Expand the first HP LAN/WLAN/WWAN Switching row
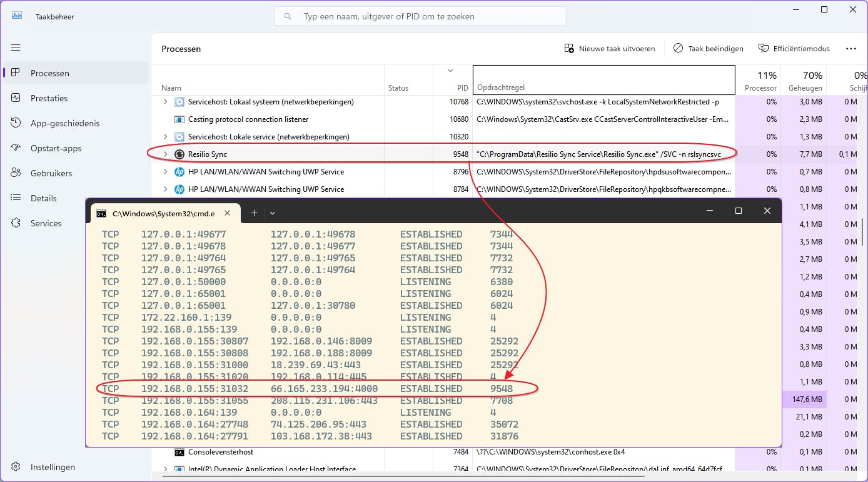868x482 pixels. tap(165, 172)
